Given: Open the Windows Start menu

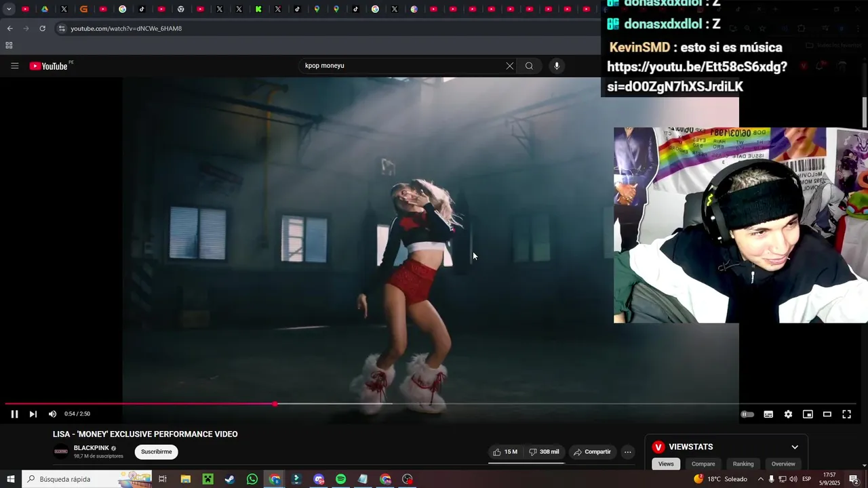Looking at the screenshot, I should 10,479.
